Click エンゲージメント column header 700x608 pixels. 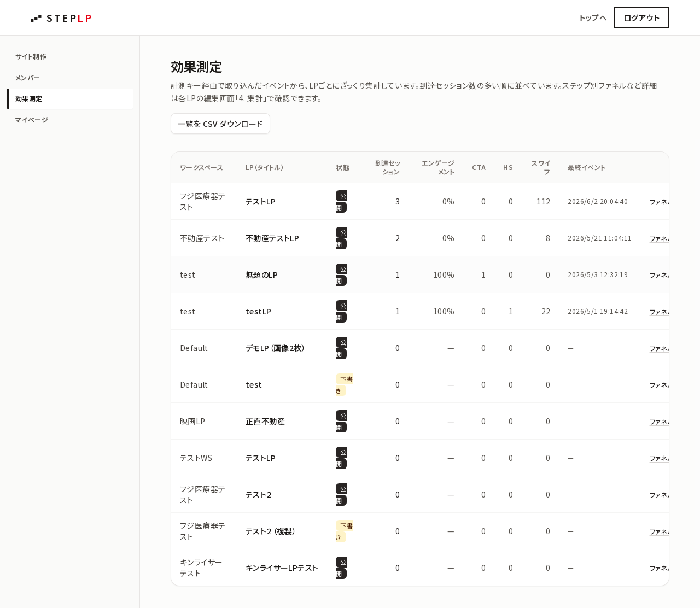[437, 167]
